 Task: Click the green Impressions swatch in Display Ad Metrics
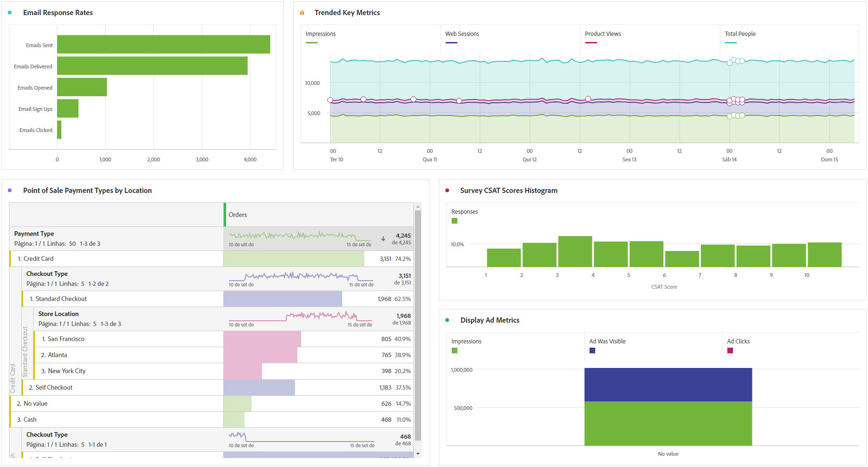coord(455,350)
